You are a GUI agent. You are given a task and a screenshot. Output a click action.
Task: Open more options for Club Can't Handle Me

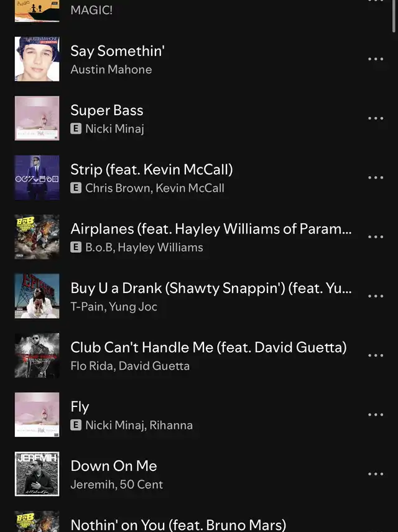point(376,355)
